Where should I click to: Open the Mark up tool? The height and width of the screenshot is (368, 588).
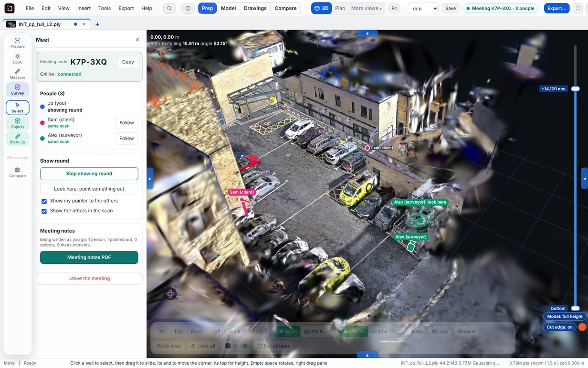point(17,139)
